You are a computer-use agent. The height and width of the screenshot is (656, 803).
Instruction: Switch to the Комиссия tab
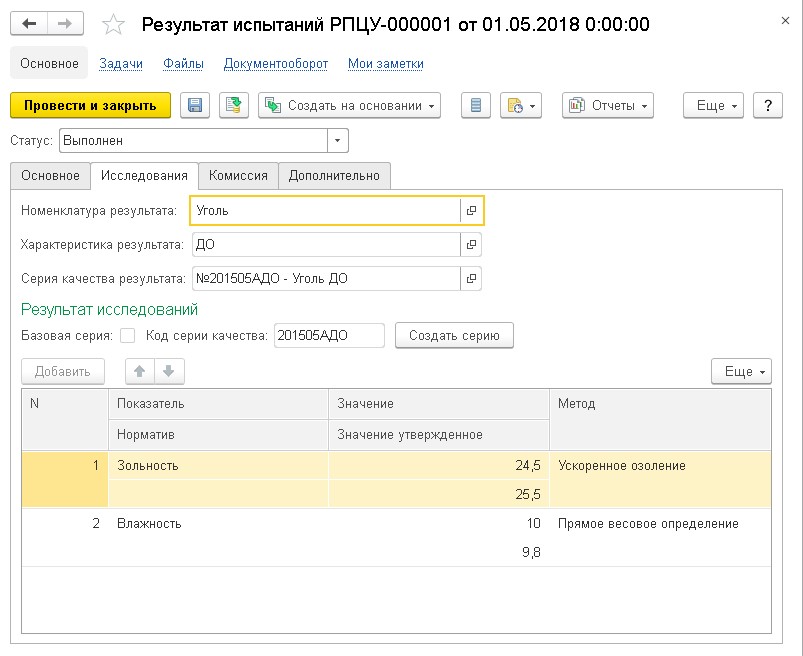(238, 175)
